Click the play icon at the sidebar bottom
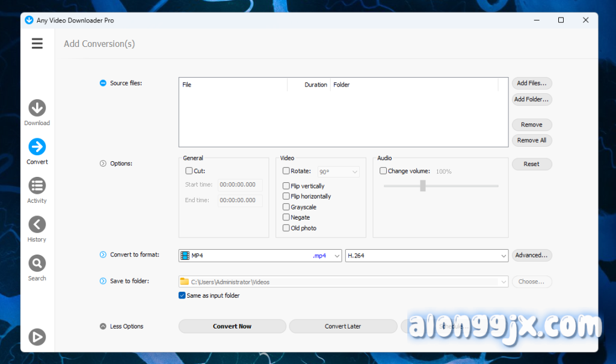The height and width of the screenshot is (364, 616). click(x=37, y=337)
